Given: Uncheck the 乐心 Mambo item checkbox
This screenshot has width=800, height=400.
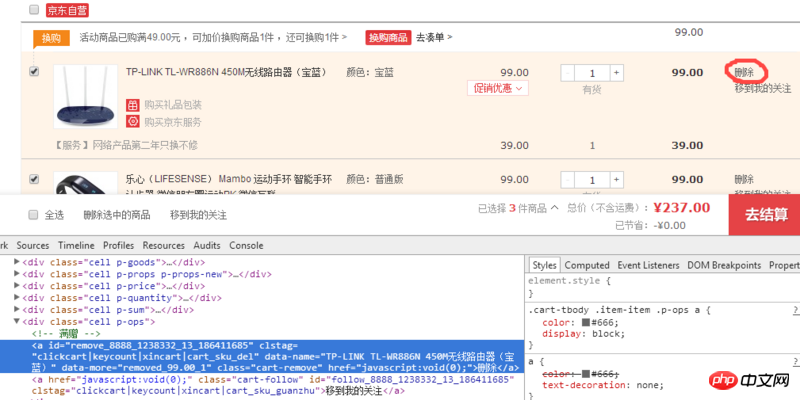Looking at the screenshot, I should [x=34, y=179].
